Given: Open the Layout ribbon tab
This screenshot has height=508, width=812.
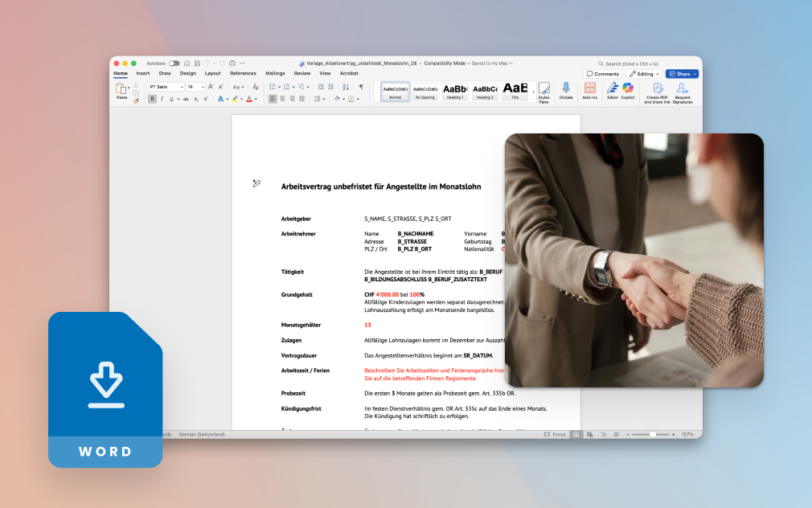Looking at the screenshot, I should [212, 73].
